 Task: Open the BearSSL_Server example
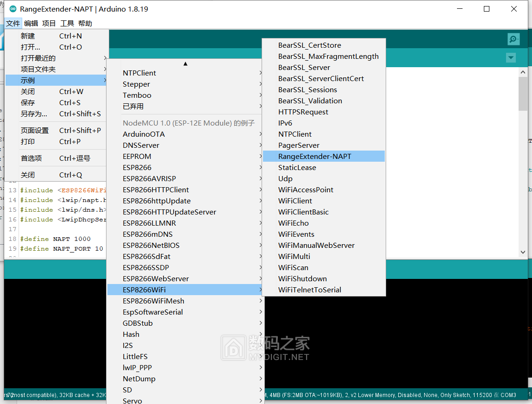[324, 68]
